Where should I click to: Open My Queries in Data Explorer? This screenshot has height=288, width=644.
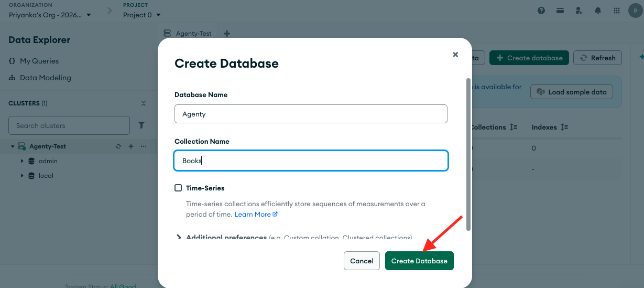pyautogui.click(x=39, y=61)
